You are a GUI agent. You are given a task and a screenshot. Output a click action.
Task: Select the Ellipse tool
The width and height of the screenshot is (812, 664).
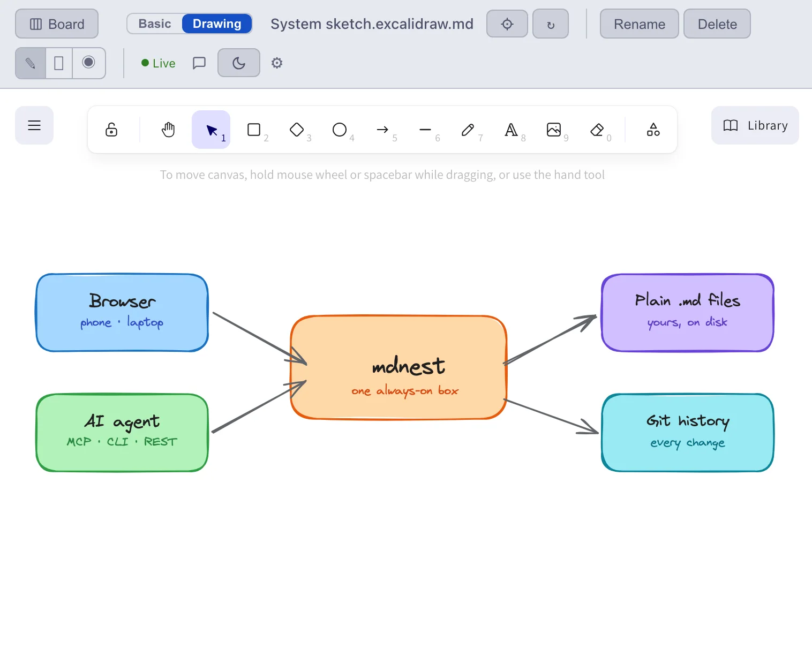click(x=340, y=130)
